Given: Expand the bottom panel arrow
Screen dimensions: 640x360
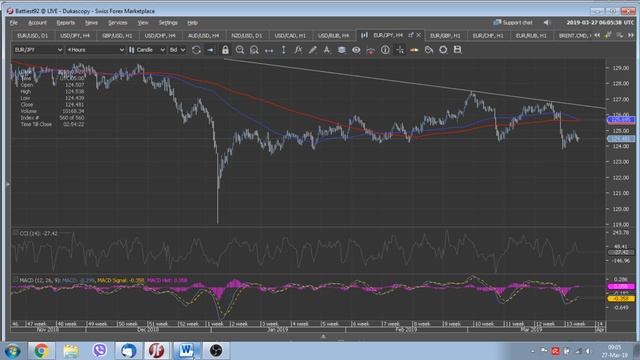Looking at the screenshot, I should 323,337.
